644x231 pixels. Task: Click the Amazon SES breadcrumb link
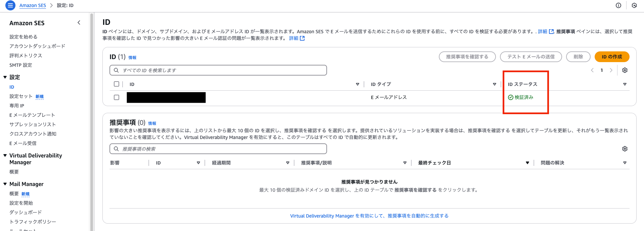(x=33, y=5)
